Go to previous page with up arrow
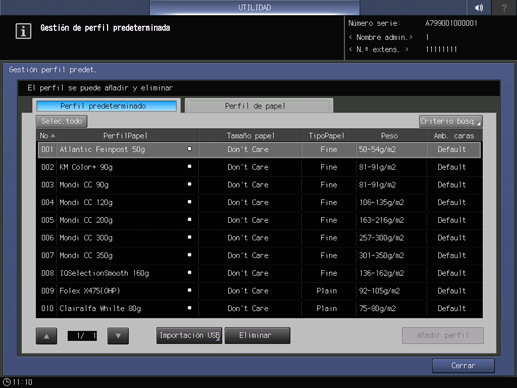Image resolution: width=517 pixels, height=388 pixels. 46,336
